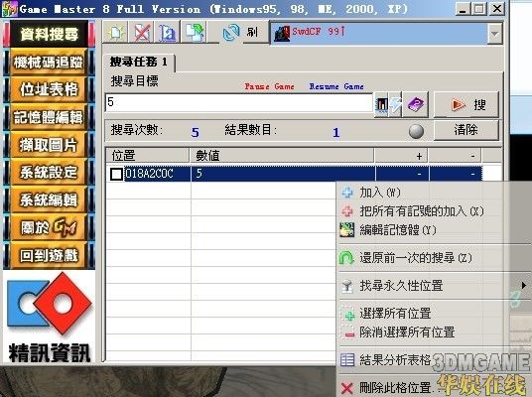This screenshot has height=397, width=532.
Task: Click the Pause Game link
Action: click(269, 86)
